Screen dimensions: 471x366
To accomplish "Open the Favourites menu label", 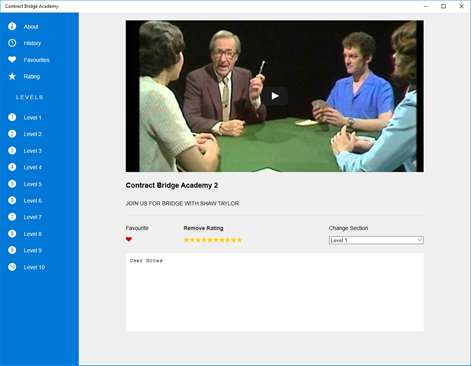I will pyautogui.click(x=37, y=60).
